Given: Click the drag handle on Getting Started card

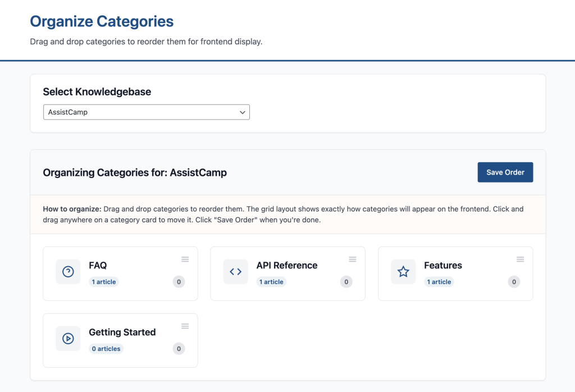Looking at the screenshot, I should tap(185, 326).
